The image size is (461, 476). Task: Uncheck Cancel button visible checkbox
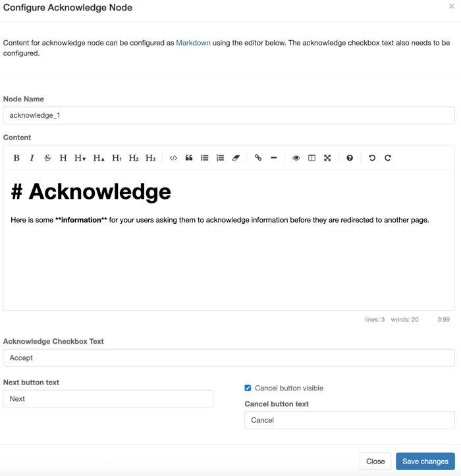click(x=248, y=388)
